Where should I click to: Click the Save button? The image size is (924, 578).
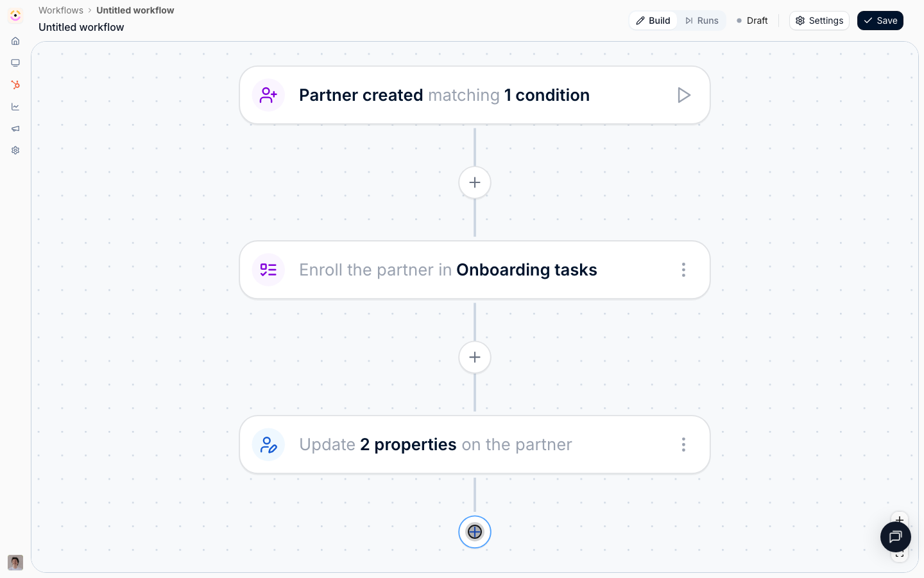(880, 21)
